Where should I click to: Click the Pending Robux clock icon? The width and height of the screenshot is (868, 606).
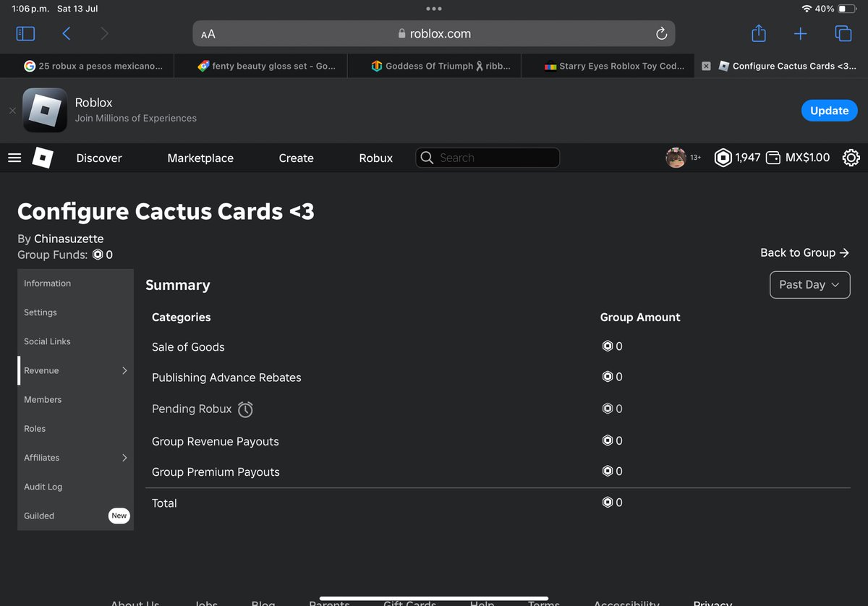(x=246, y=409)
